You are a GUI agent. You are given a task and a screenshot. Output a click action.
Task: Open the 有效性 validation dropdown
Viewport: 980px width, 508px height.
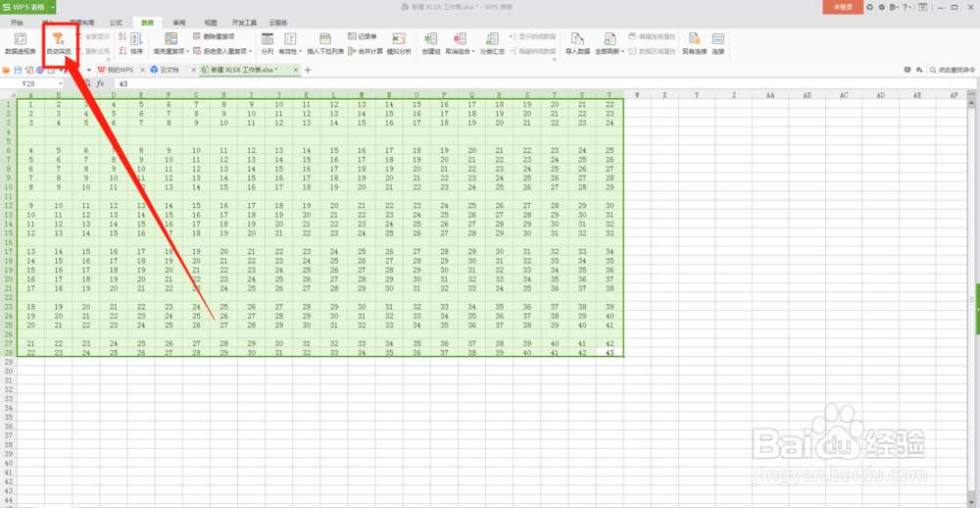pyautogui.click(x=301, y=51)
